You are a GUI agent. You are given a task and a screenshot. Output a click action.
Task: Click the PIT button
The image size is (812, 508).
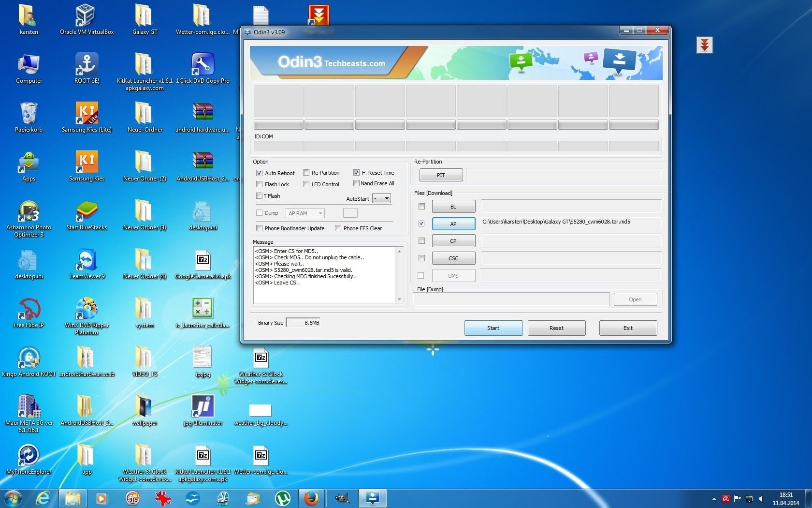tap(441, 175)
